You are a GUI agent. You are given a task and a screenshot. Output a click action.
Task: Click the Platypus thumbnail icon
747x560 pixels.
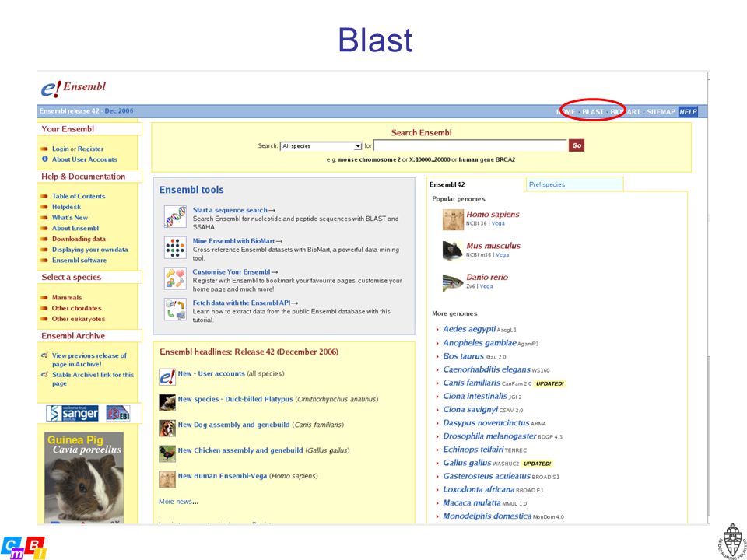click(x=167, y=402)
